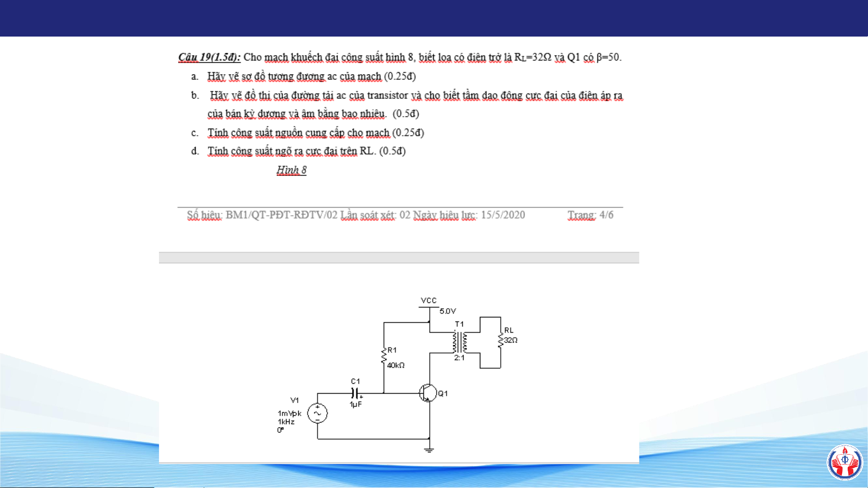The image size is (868, 488).
Task: Click the 2:1 transformer ratio label
Action: coord(459,358)
